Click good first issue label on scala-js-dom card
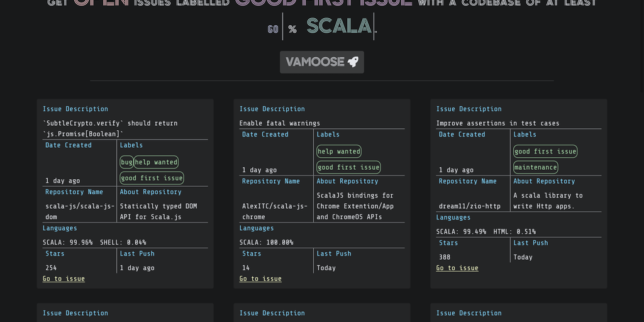This screenshot has height=322, width=644. click(152, 178)
